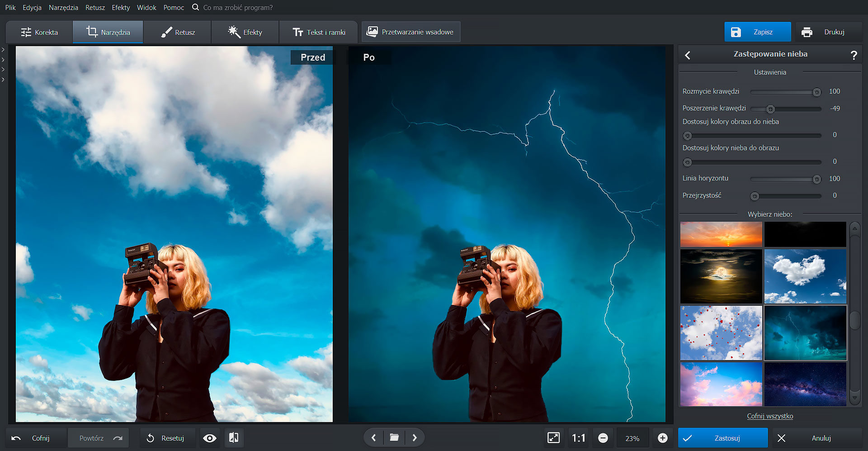This screenshot has width=868, height=451.
Task: Click the Cofnij undo button
Action: (x=36, y=438)
